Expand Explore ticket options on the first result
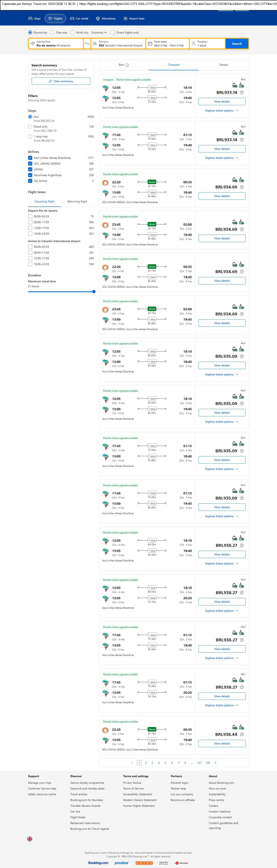The height and width of the screenshot is (868, 277). click(222, 111)
